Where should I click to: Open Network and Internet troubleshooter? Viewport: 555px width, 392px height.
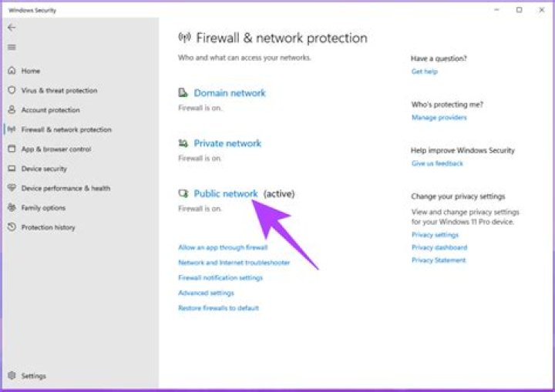[234, 263]
